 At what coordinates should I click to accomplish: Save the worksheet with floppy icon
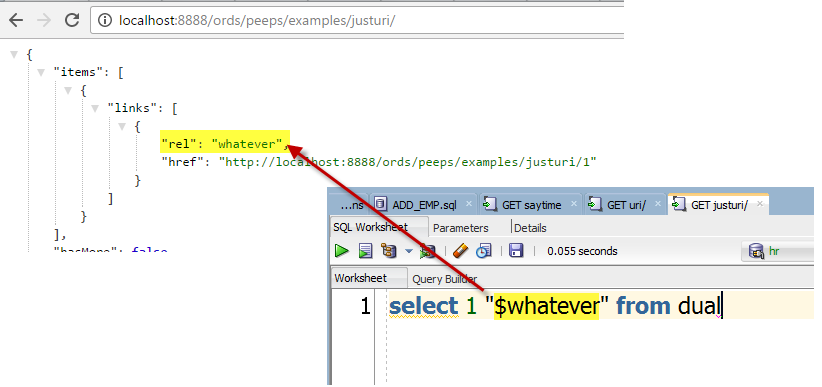(516, 251)
